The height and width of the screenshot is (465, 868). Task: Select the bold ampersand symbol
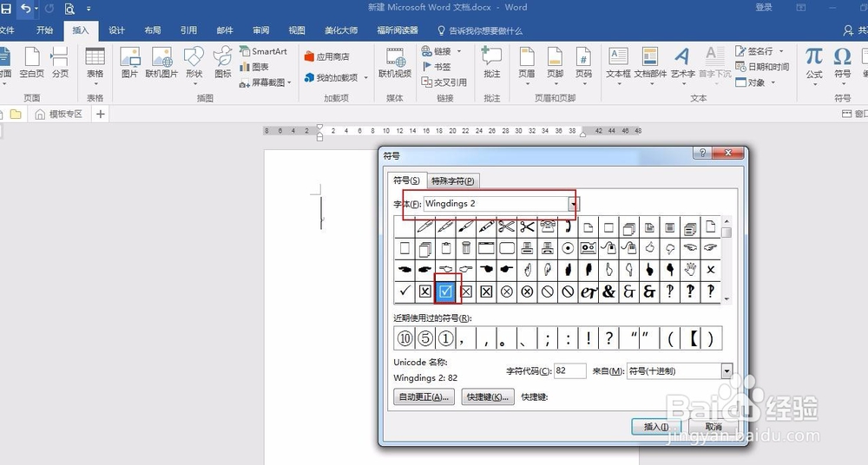click(x=608, y=291)
